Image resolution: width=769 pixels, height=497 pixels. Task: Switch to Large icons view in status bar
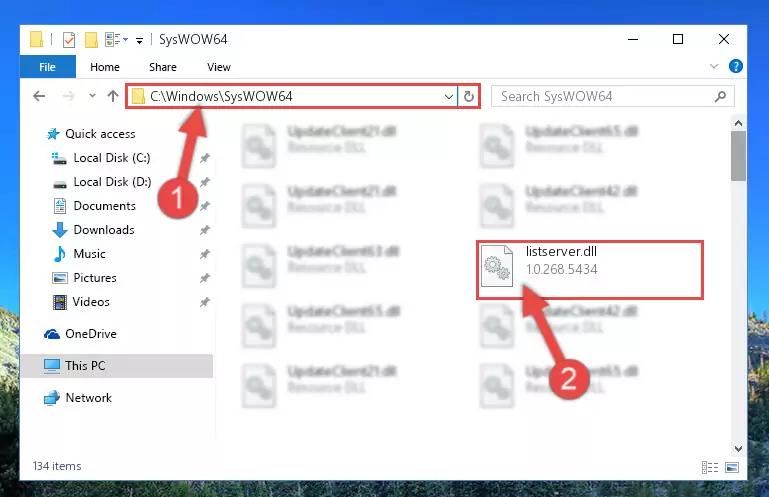[x=732, y=468]
